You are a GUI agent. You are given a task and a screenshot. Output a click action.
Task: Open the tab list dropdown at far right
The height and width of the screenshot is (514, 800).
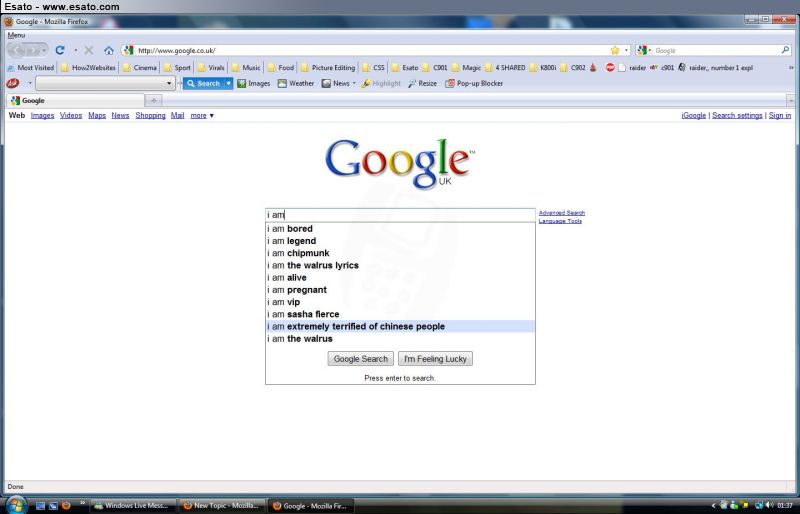click(791, 101)
